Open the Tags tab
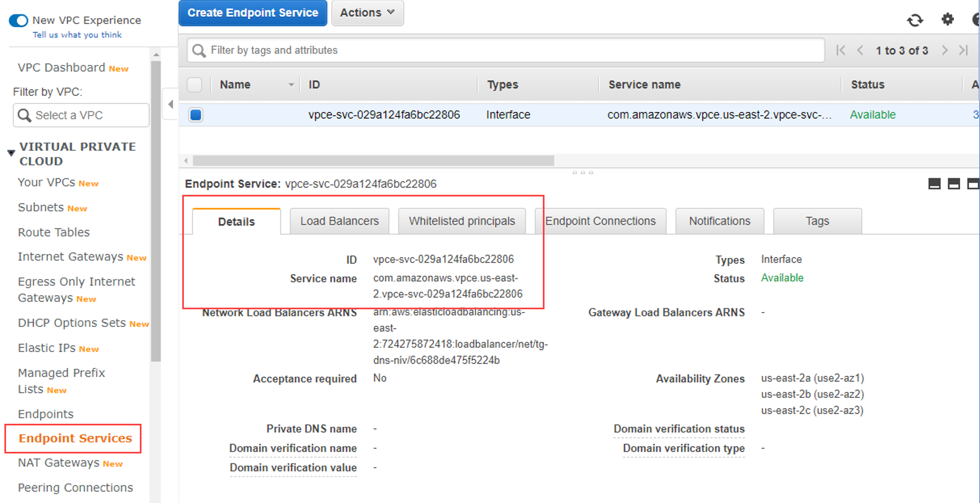980x503 pixels. tap(818, 221)
